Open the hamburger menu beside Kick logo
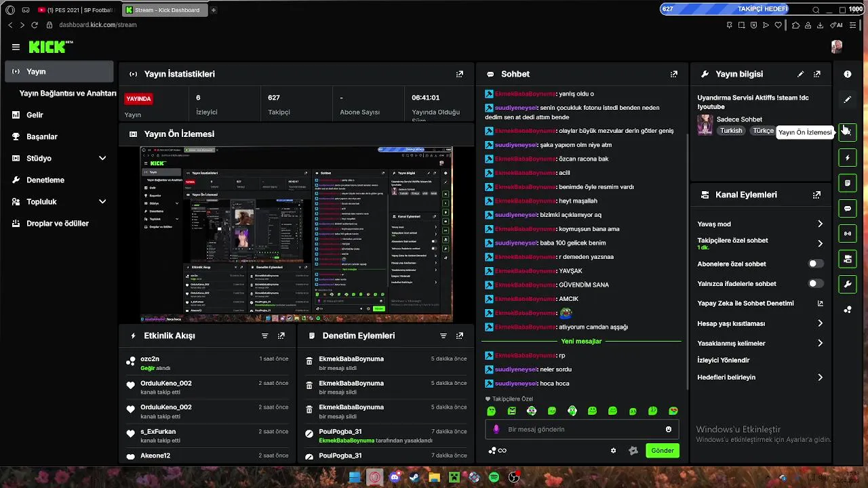This screenshot has height=488, width=868. tap(16, 47)
